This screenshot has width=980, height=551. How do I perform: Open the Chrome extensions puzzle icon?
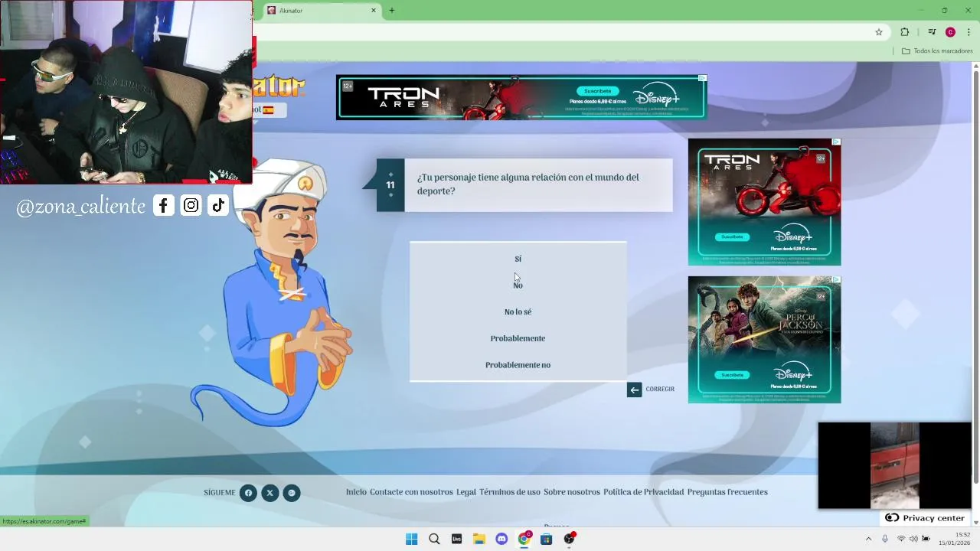[905, 32]
